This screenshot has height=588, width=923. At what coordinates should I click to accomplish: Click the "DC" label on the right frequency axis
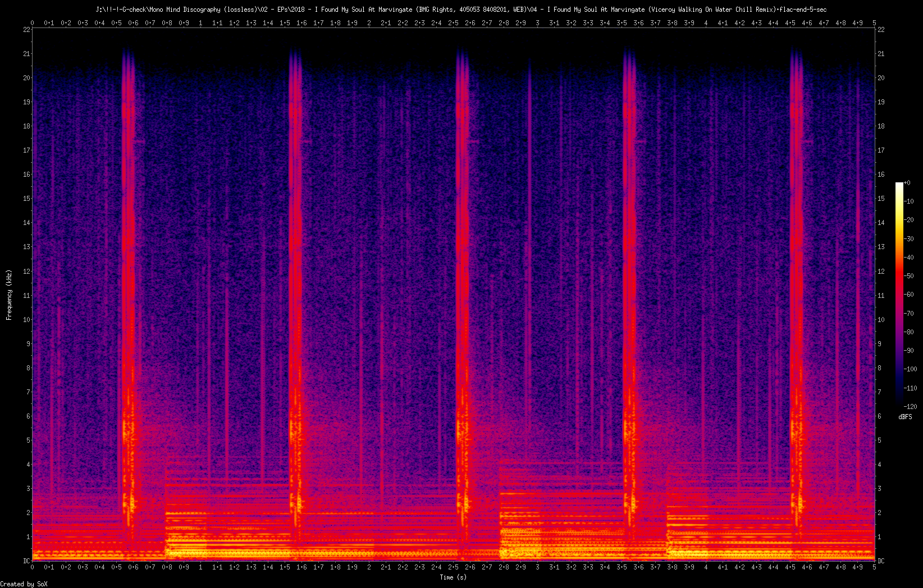[881, 561]
